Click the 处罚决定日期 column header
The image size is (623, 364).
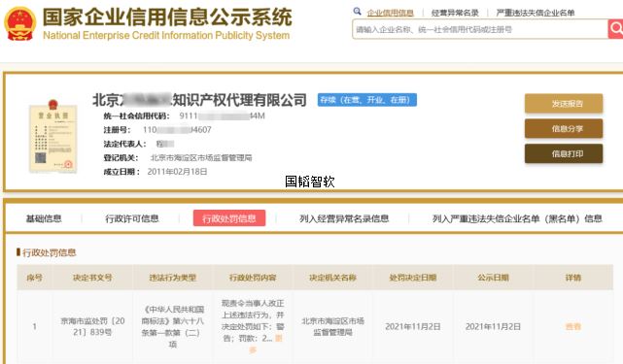(413, 278)
